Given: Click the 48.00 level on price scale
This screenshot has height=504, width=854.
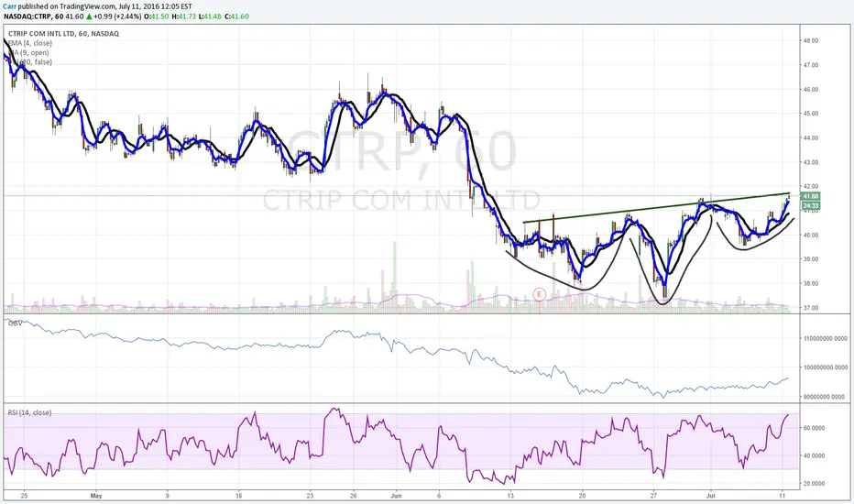Looking at the screenshot, I should (810, 40).
